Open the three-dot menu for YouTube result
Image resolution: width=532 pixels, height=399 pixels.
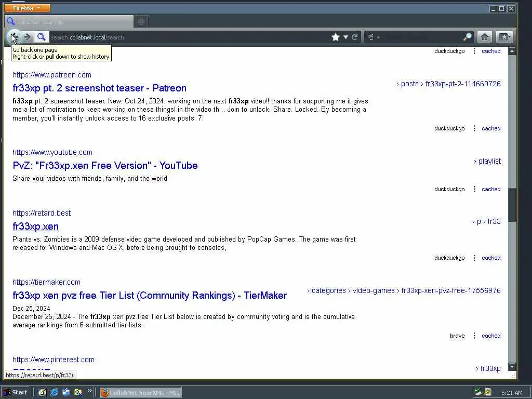pos(474,189)
